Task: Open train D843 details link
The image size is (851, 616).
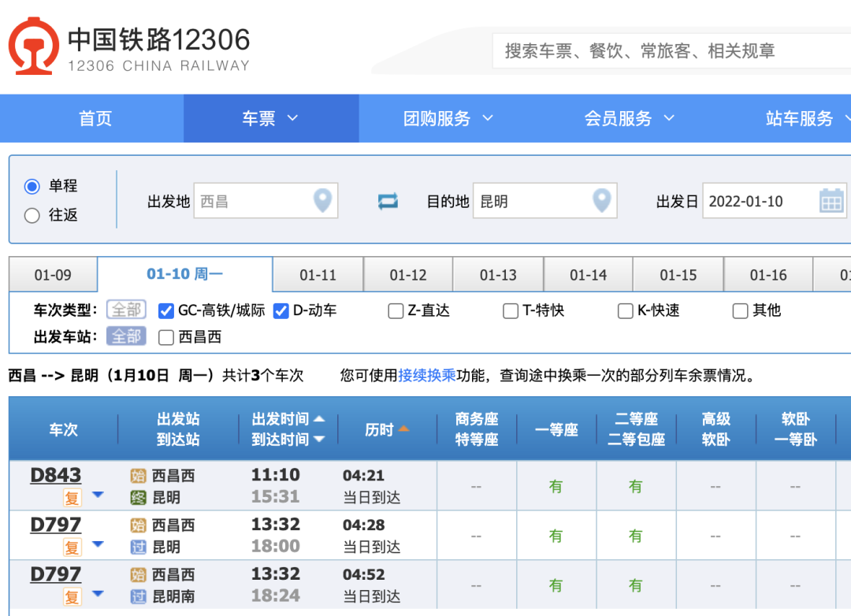Action: click(55, 475)
